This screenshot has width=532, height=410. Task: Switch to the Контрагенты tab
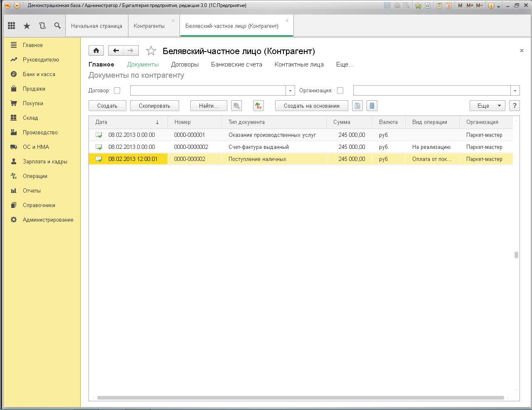[149, 26]
